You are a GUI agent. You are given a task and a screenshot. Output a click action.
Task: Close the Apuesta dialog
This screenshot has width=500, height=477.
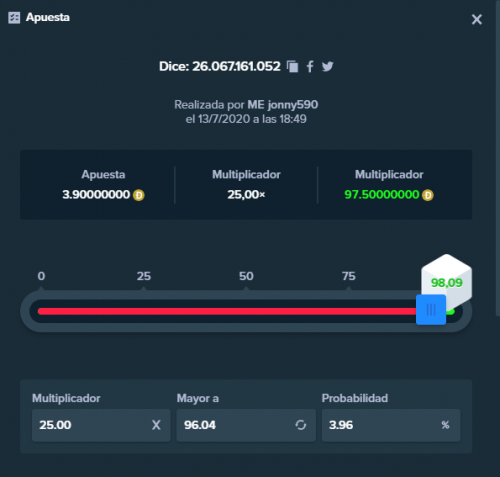tap(477, 19)
